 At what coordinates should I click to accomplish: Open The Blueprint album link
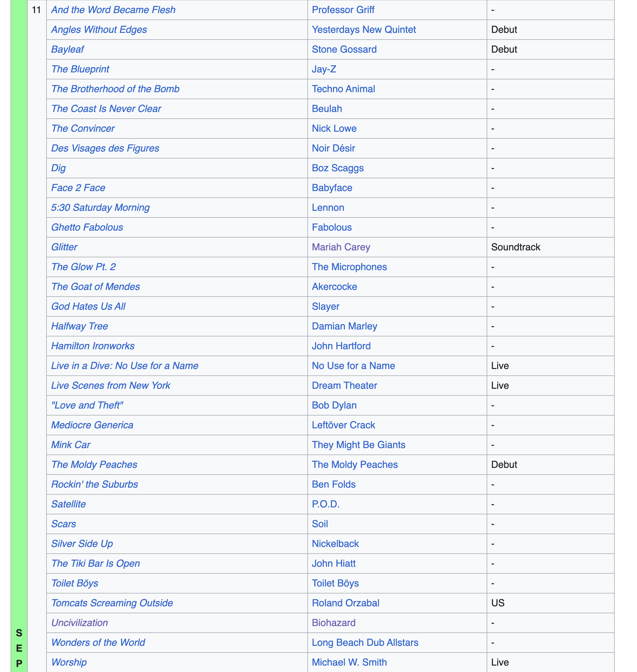tap(80, 69)
